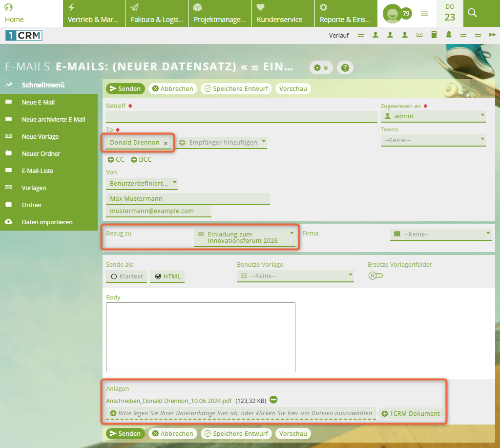Select Neue Vorlage in Schnellmenü
Screen dimensions: 500x448
coord(40,137)
